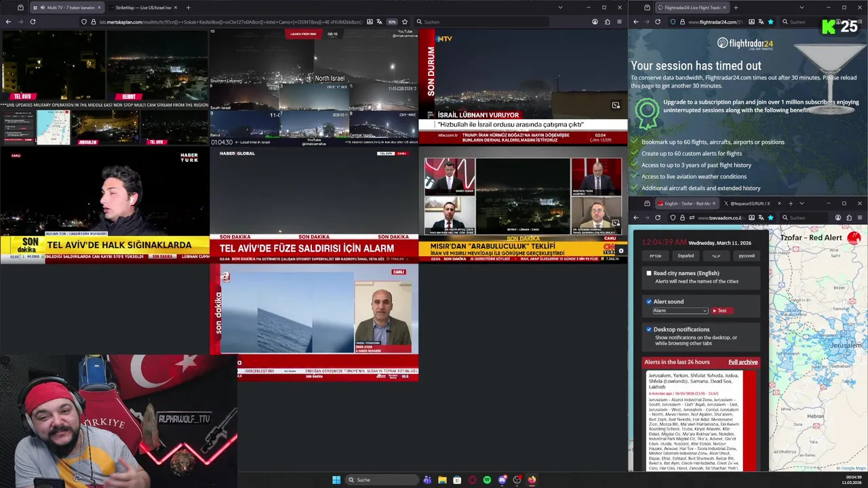The width and height of the screenshot is (868, 488).
Task: Bookmark the Multi TV page with the star
Action: (405, 22)
